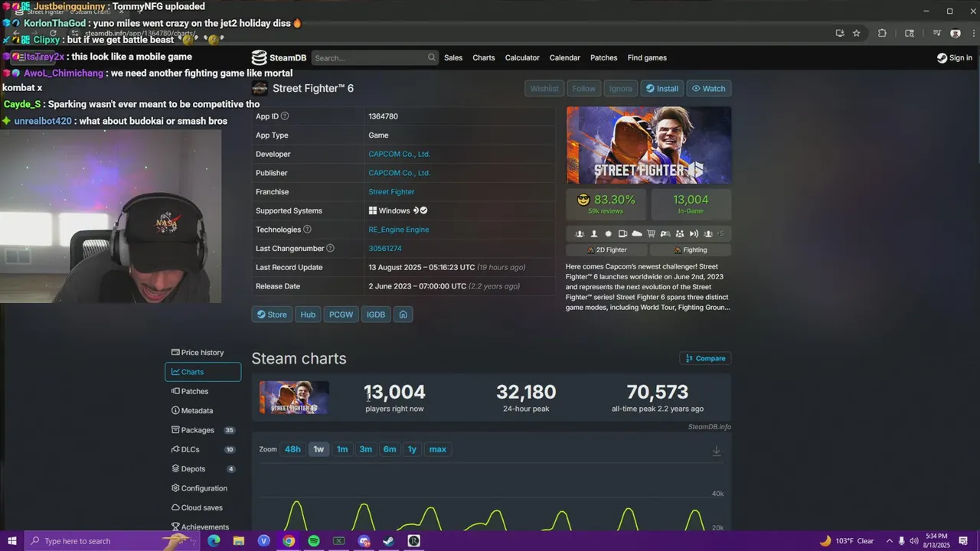Click the bookmark star in the address bar
The image size is (980, 551).
click(x=857, y=33)
